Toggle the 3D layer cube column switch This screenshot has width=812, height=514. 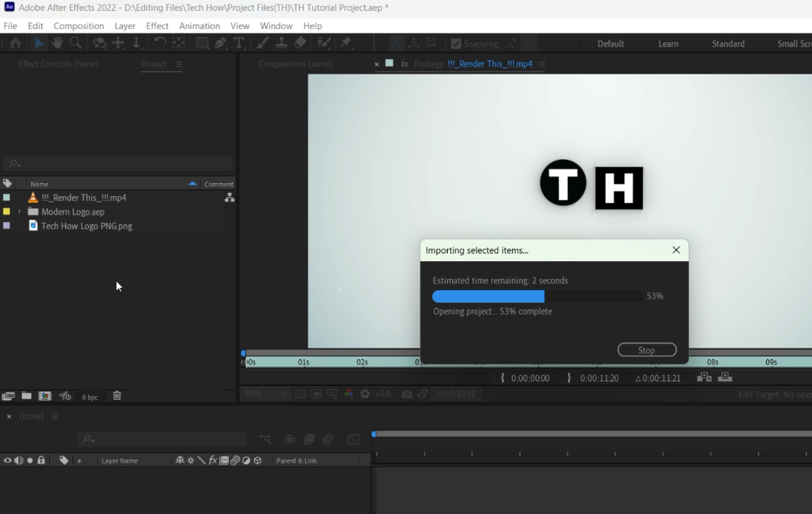pyautogui.click(x=257, y=460)
